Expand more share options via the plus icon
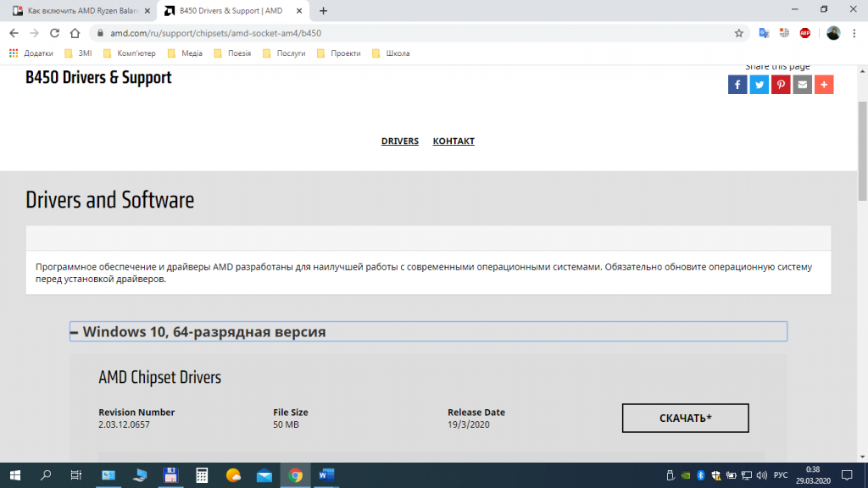This screenshot has width=868, height=488. tap(823, 84)
